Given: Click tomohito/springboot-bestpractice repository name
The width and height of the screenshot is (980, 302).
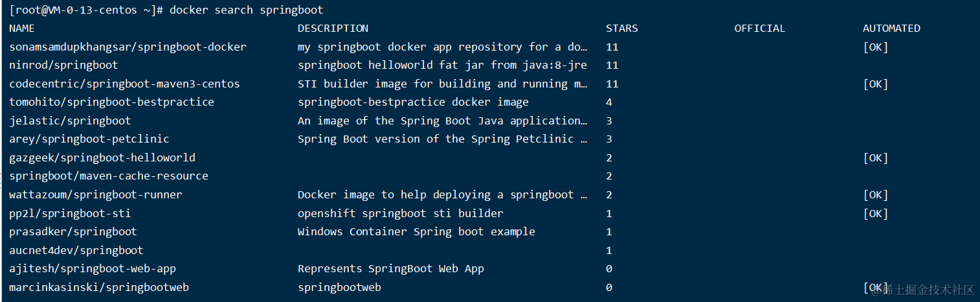Looking at the screenshot, I should pyautogui.click(x=111, y=102).
